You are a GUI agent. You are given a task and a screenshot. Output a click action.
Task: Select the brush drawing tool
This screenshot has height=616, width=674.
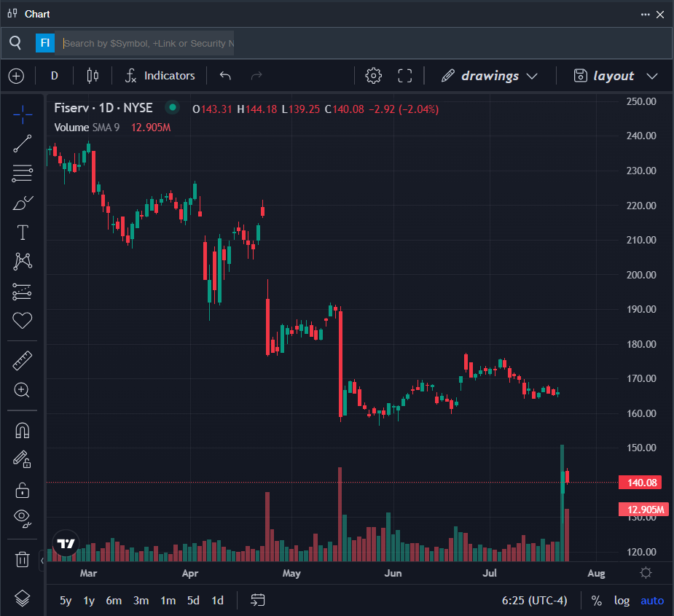point(23,203)
